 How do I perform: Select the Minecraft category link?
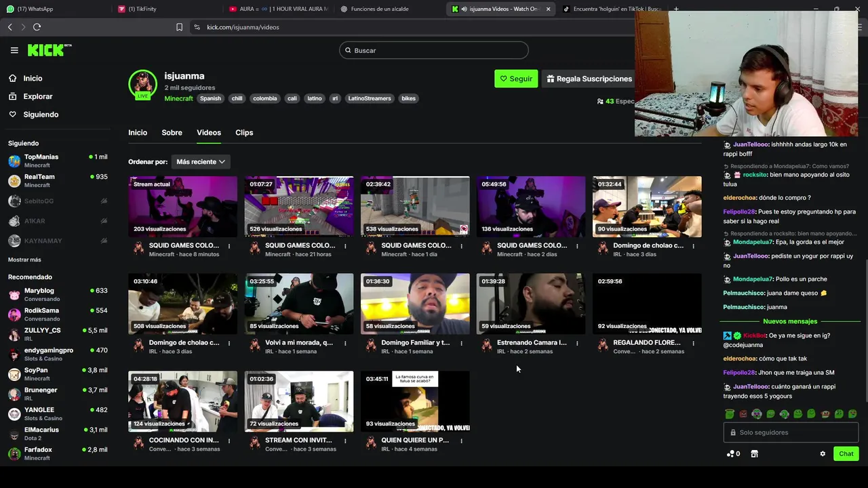tap(178, 98)
